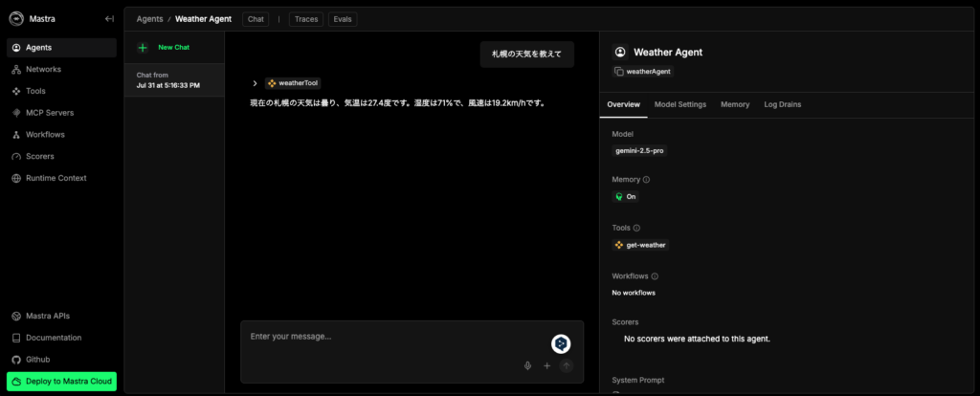Open MCP Servers in the sidebar
Image resolution: width=980 pixels, height=396 pixels.
point(50,112)
